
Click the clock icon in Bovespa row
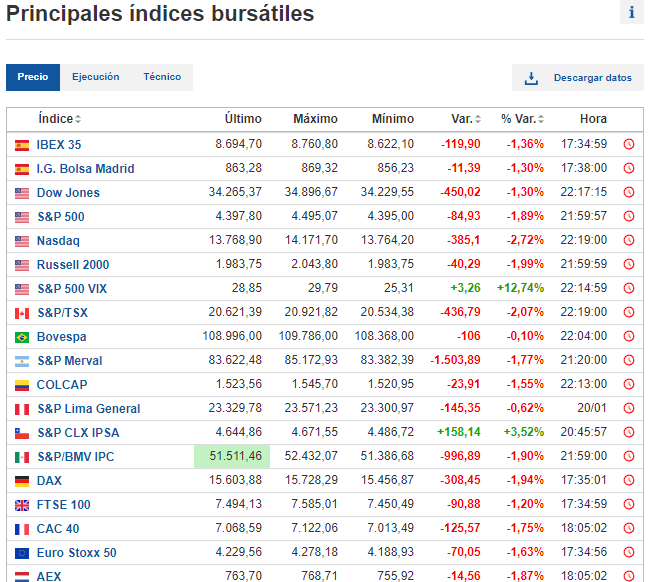(x=628, y=336)
